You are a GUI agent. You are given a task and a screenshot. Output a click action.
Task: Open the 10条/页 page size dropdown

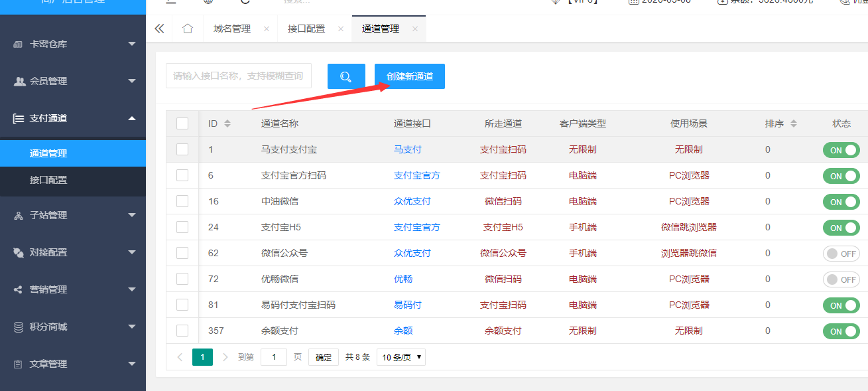click(401, 357)
